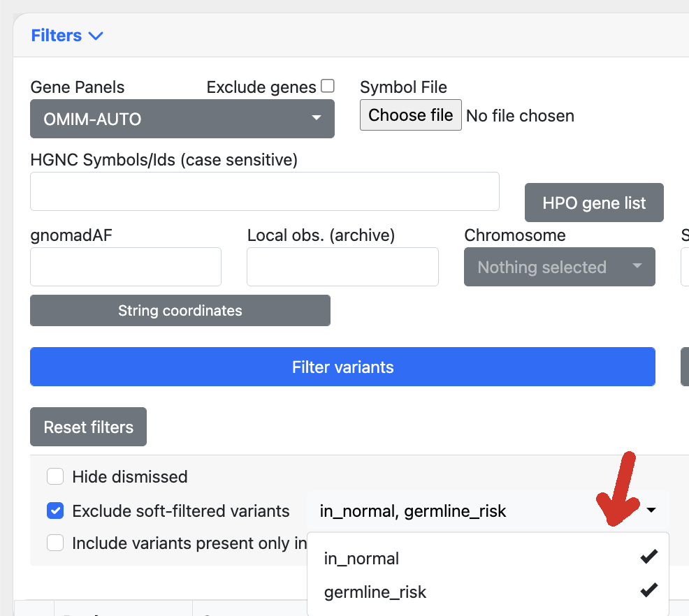This screenshot has width=689, height=616.
Task: Click inside the gnomadAF input field
Action: pos(125,267)
